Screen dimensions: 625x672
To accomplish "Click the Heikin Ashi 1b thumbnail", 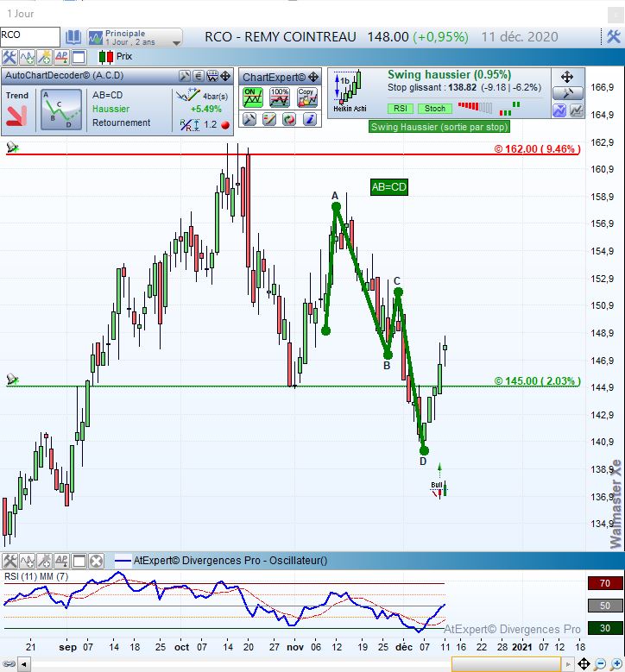I will pyautogui.click(x=348, y=91).
